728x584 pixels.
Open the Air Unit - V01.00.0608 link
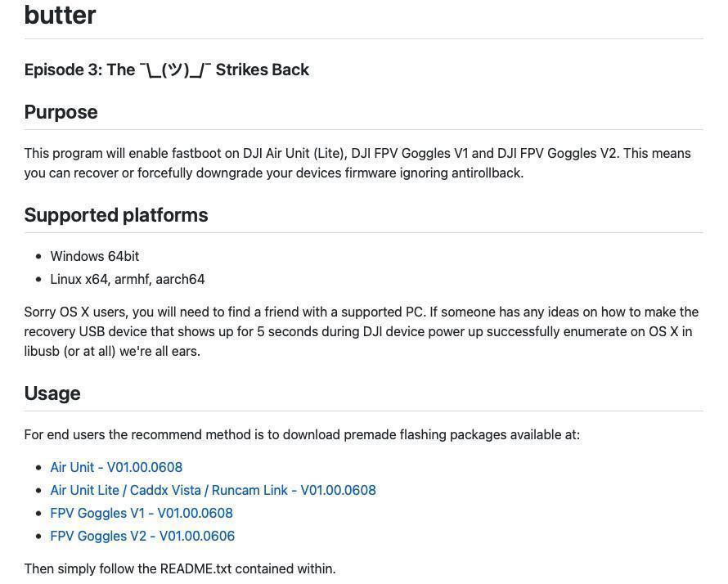[116, 467]
